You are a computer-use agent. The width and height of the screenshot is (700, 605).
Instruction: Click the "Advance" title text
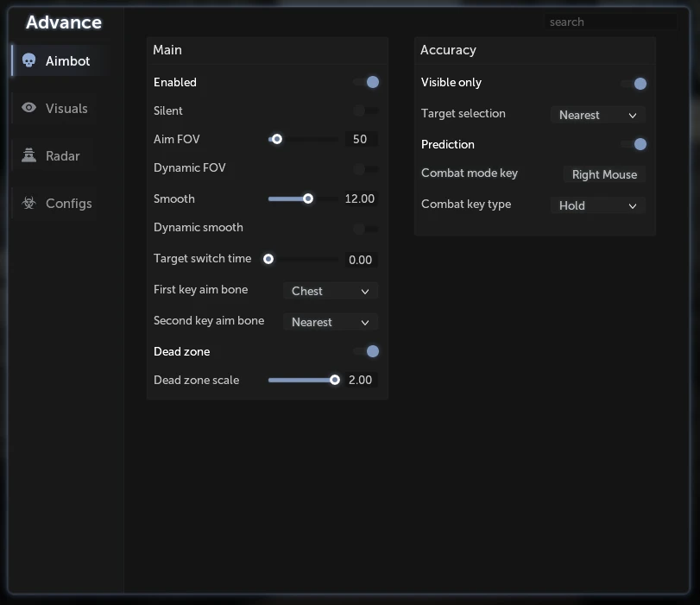pyautogui.click(x=64, y=22)
